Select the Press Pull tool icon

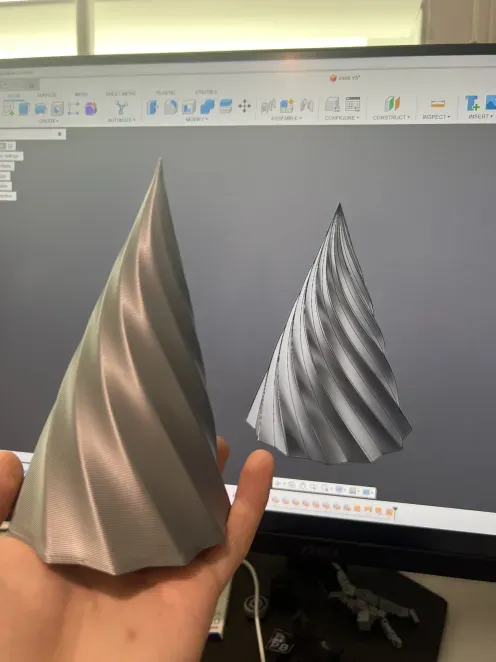[x=152, y=107]
